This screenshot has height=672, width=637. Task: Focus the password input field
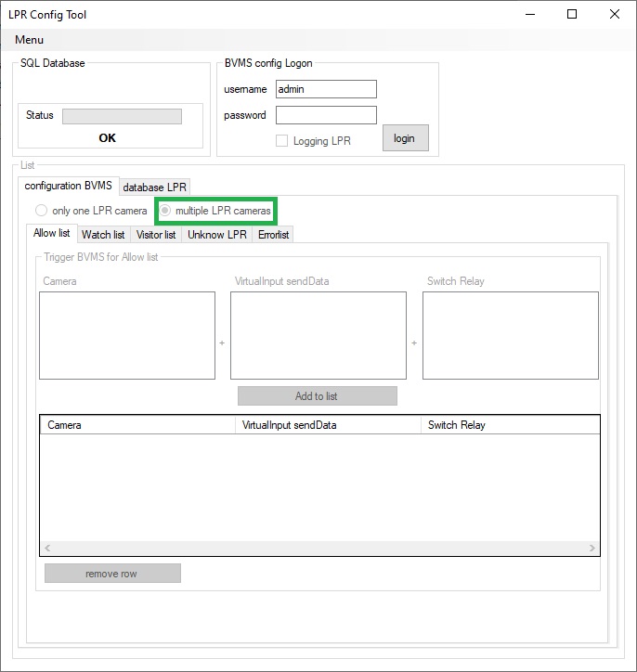click(326, 115)
